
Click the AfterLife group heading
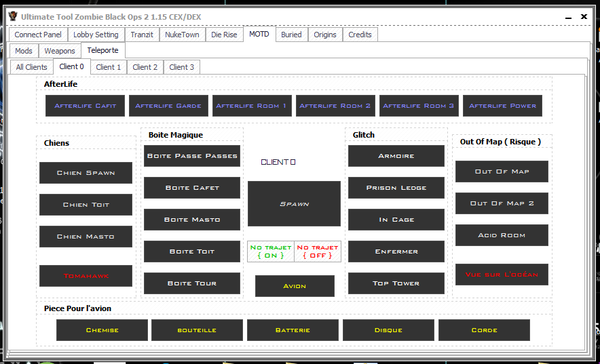(60, 84)
